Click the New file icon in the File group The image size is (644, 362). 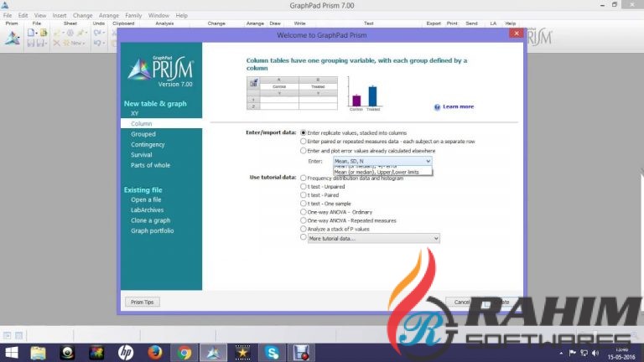pos(30,33)
